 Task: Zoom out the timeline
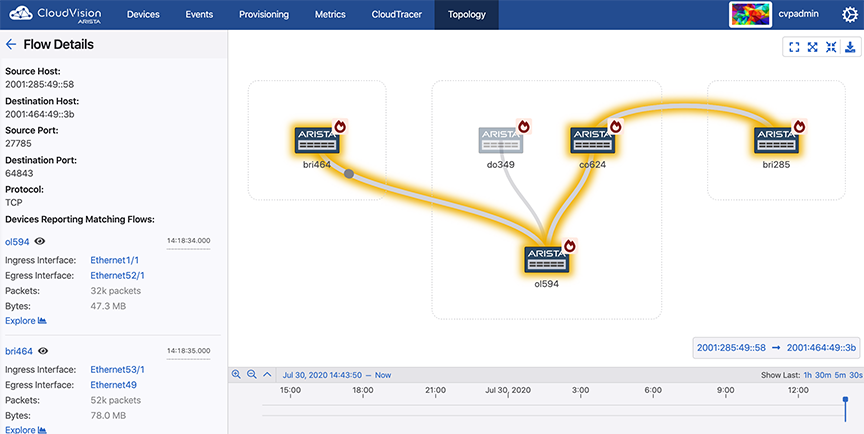coord(252,375)
